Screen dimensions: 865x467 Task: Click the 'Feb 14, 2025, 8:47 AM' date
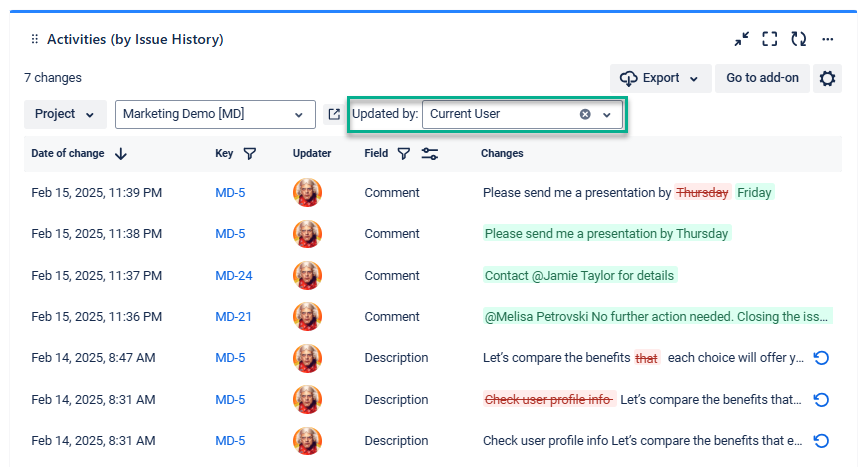(x=93, y=358)
